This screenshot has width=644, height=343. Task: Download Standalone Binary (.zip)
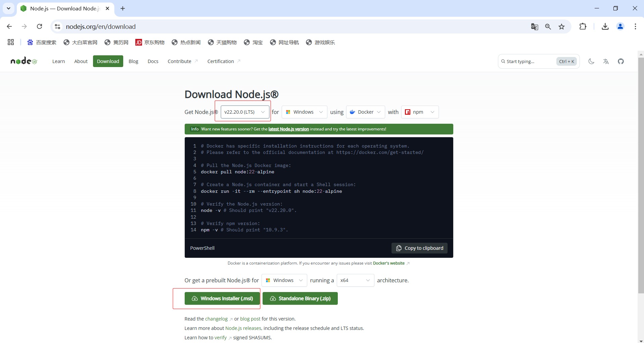pos(300,298)
